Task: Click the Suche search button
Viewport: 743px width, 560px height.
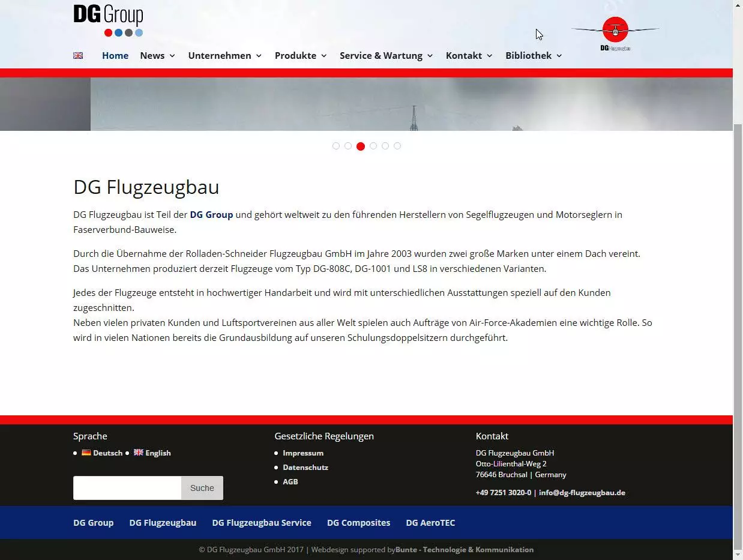Action: coord(202,488)
